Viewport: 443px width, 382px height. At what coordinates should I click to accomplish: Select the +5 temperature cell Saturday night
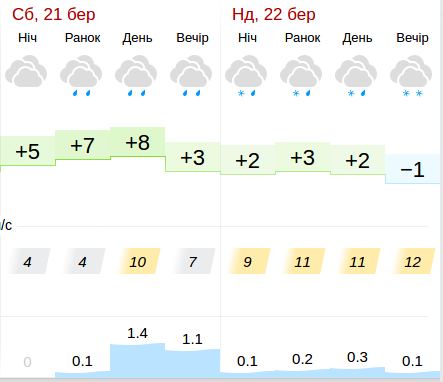click(x=28, y=151)
